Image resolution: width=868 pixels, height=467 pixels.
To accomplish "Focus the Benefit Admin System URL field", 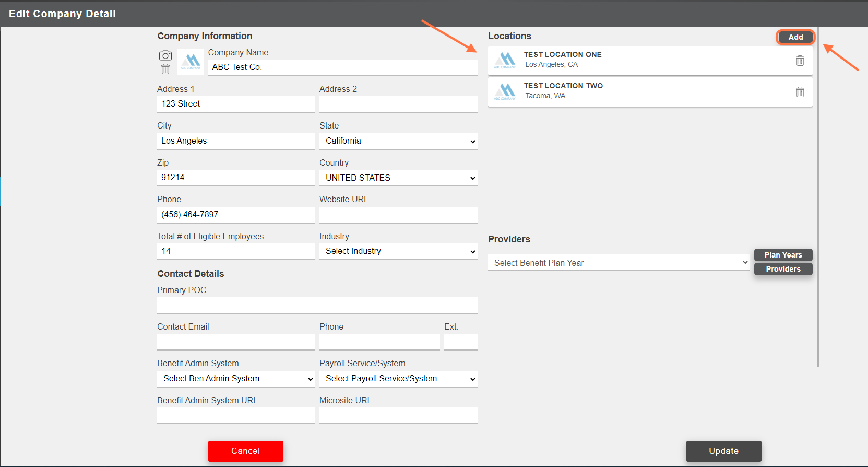I will click(x=236, y=415).
